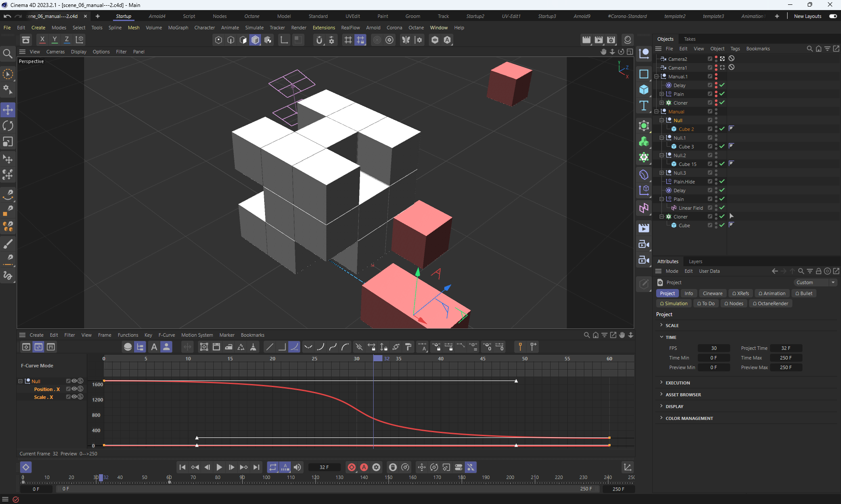Select the Move tool in left toolbar
This screenshot has width=841, height=504.
tap(8, 109)
